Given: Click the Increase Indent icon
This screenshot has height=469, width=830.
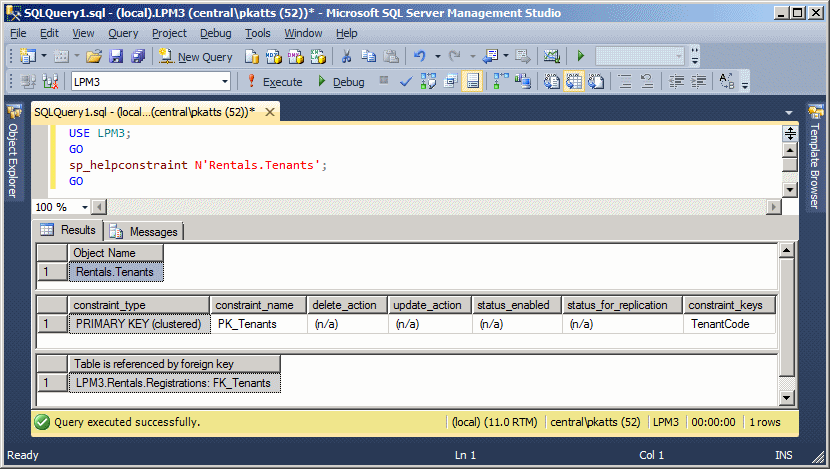Looking at the screenshot, I should (698, 82).
